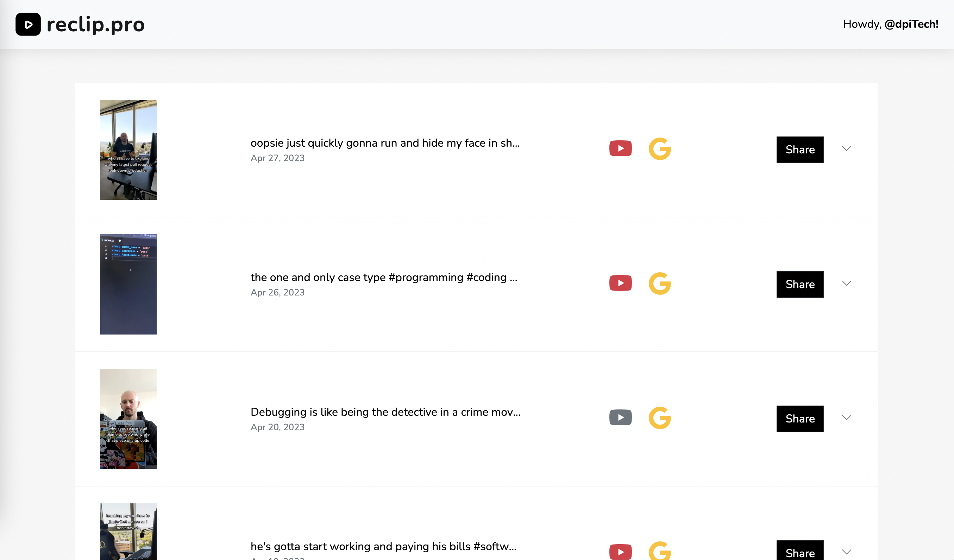Open the git blame video thumbnail

pos(128,419)
